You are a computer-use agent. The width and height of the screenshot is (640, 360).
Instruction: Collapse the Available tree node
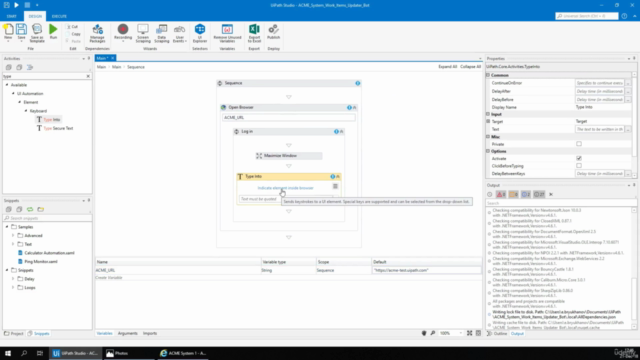[7, 85]
